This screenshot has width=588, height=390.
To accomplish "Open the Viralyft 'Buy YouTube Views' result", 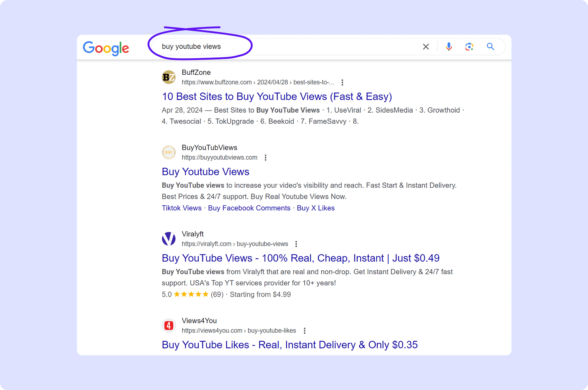I will pyautogui.click(x=301, y=258).
